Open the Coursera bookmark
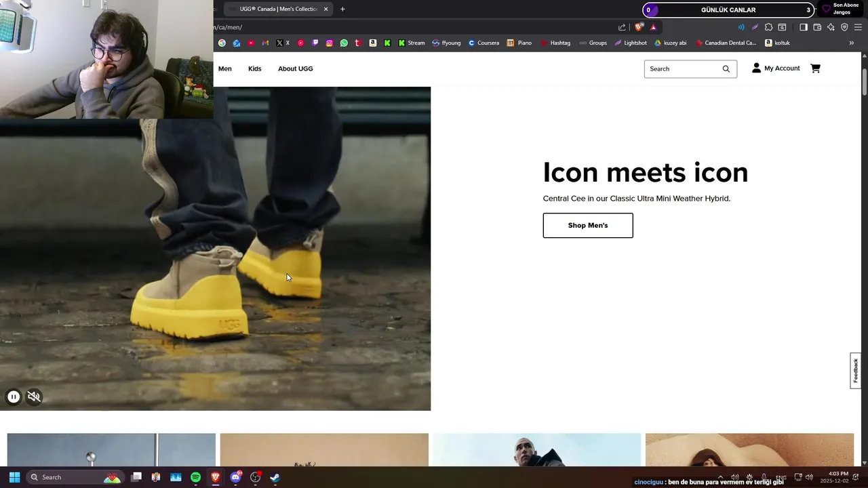Screen dimensions: 868x488 (484, 43)
